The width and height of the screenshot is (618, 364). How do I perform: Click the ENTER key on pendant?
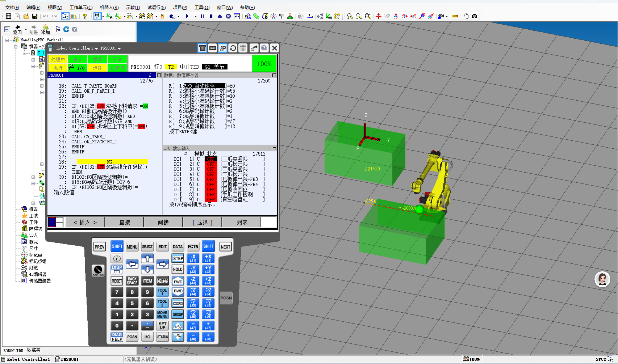(x=163, y=281)
